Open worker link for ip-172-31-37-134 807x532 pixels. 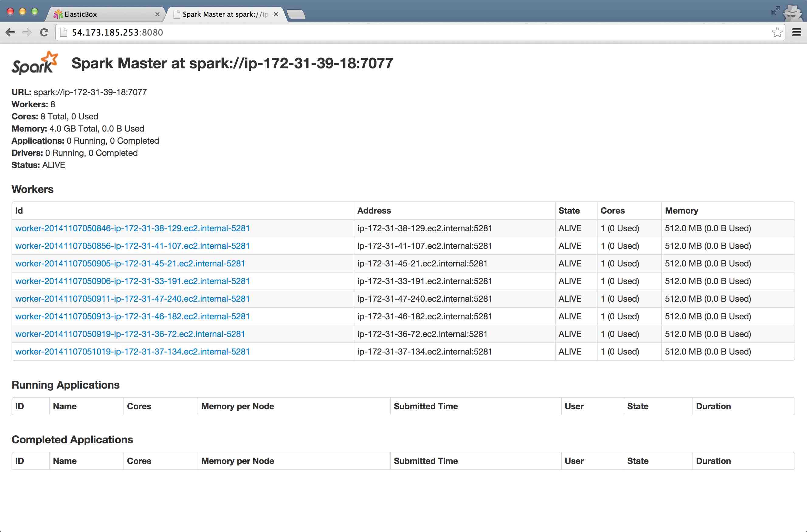132,352
